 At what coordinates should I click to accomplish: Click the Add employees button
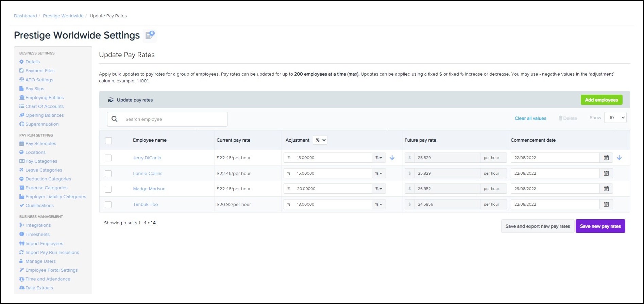coord(601,100)
